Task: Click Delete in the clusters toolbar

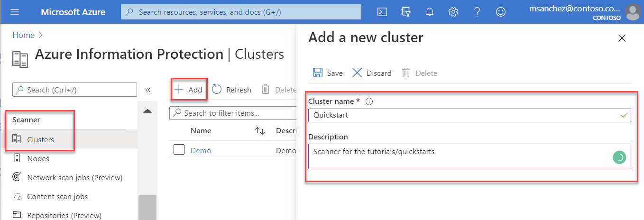Action: pyautogui.click(x=279, y=90)
